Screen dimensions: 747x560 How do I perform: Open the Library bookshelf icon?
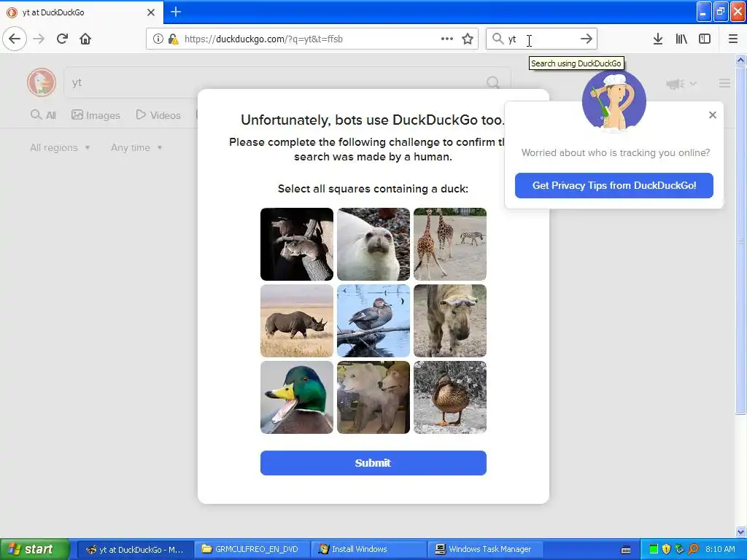point(681,39)
